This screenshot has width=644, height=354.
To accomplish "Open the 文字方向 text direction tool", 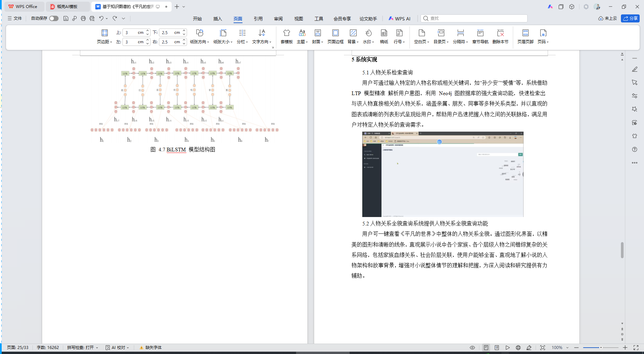I will (x=262, y=37).
